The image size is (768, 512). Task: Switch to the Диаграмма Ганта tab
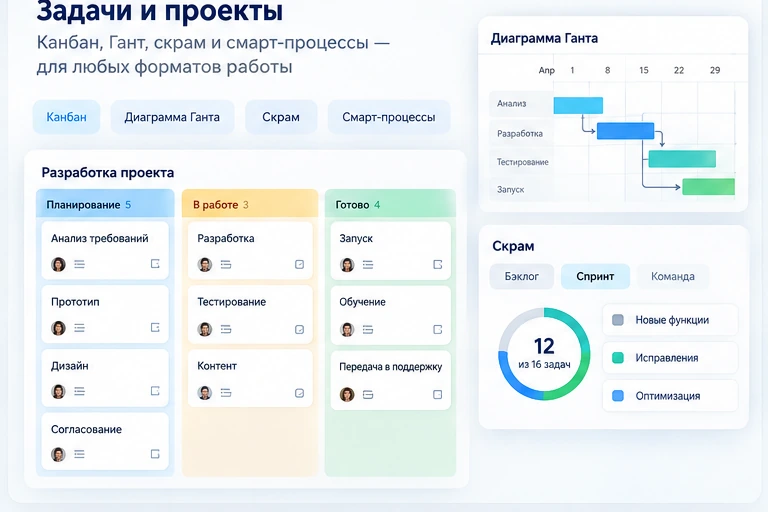point(172,117)
